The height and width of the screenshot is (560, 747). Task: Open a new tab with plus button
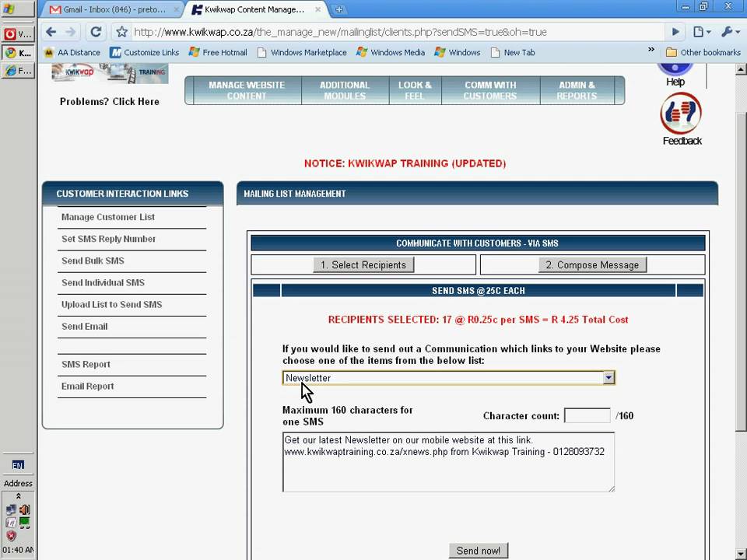(x=339, y=9)
